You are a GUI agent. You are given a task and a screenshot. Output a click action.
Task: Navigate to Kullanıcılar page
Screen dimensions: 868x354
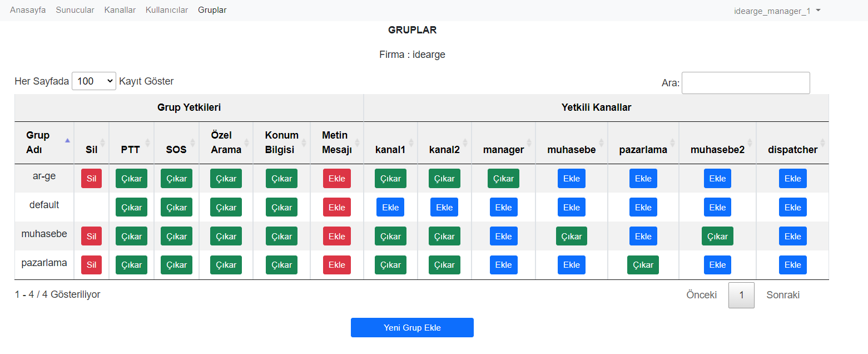[167, 10]
